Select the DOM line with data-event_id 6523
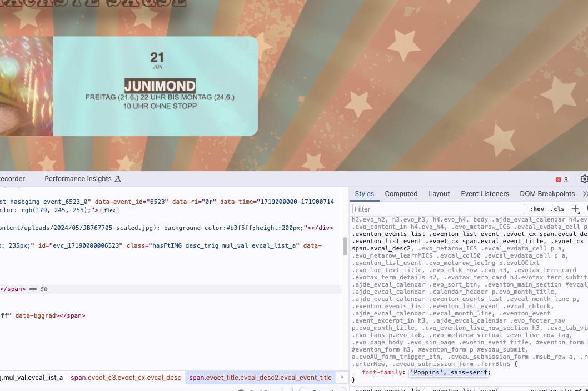 (x=167, y=202)
